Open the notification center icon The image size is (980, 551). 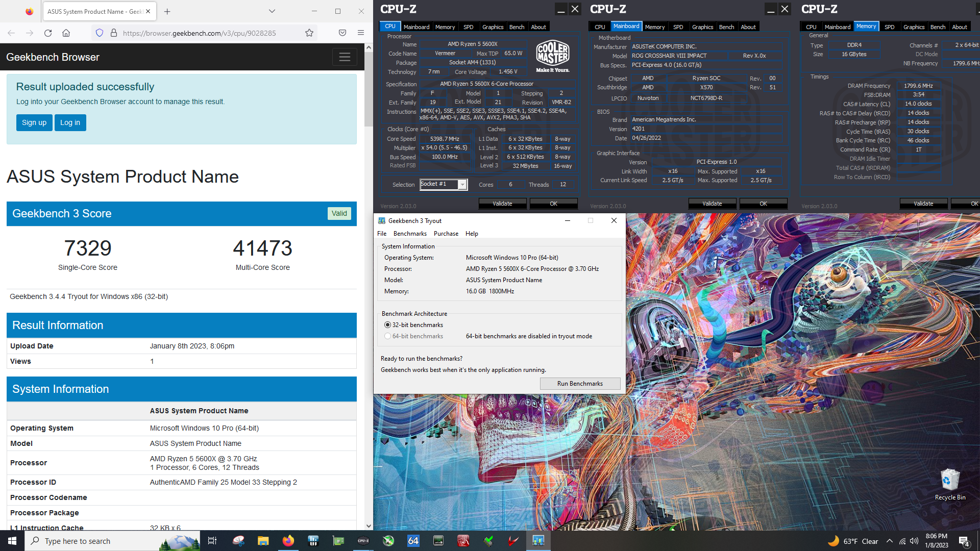964,541
